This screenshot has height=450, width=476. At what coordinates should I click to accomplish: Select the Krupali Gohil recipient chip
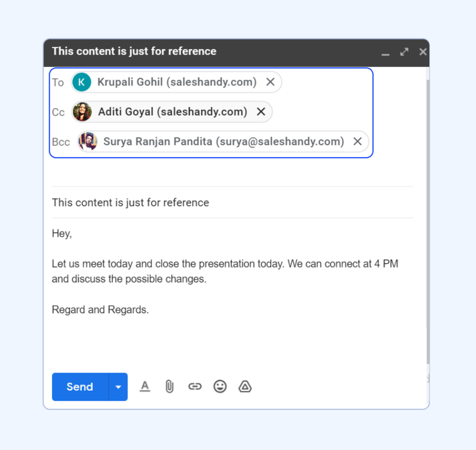[x=176, y=82]
